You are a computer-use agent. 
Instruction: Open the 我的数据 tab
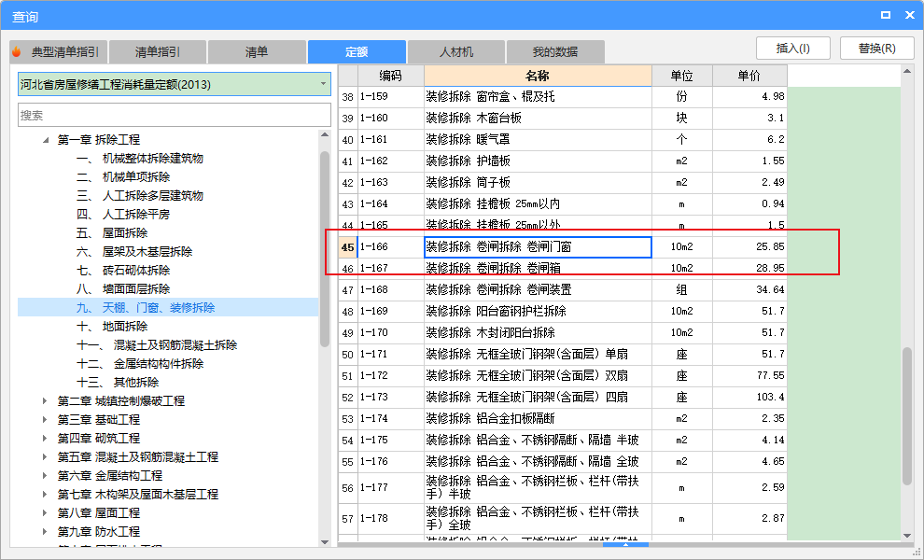[555, 52]
